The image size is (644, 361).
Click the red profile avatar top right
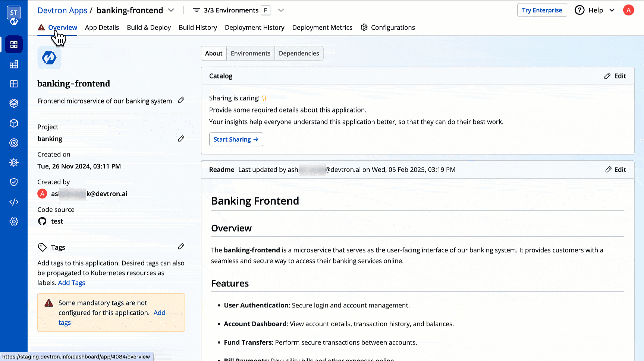pos(628,10)
